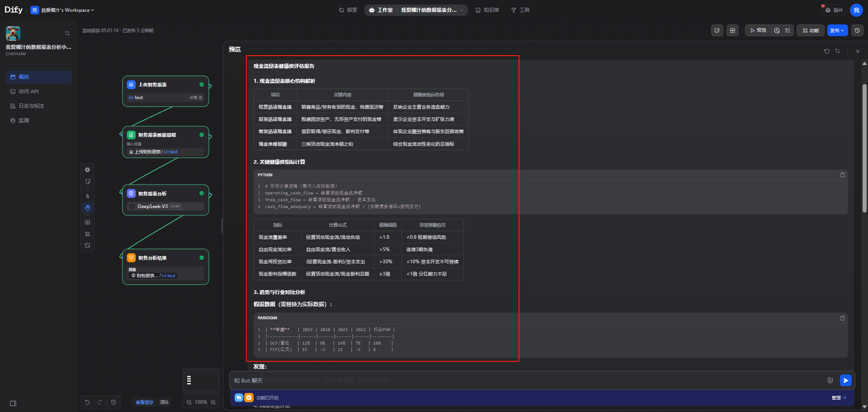Open preview panel settings sliders icon
The height and width of the screenshot is (412, 868).
point(837,51)
